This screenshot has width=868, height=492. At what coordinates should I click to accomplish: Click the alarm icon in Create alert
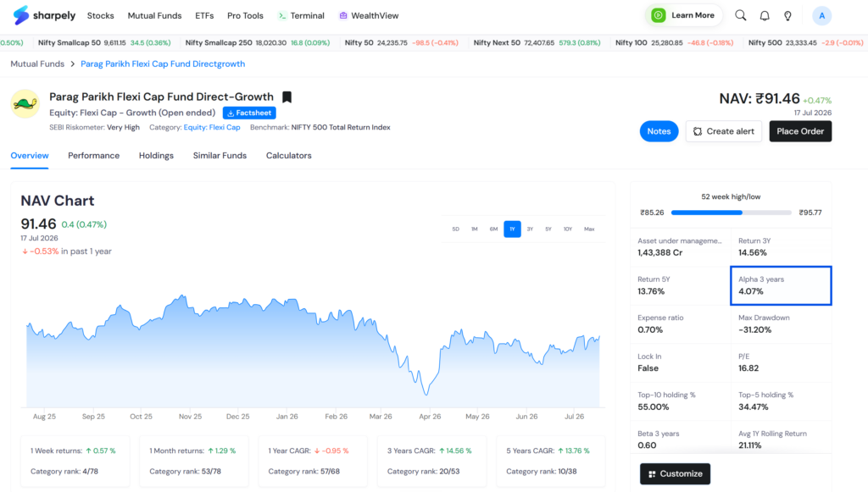698,131
